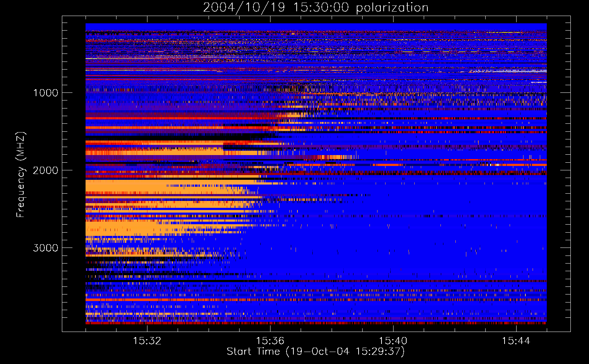Click the 'Frequency (MHZ)' y-axis label
This screenshot has height=364, width=589.
21,175
